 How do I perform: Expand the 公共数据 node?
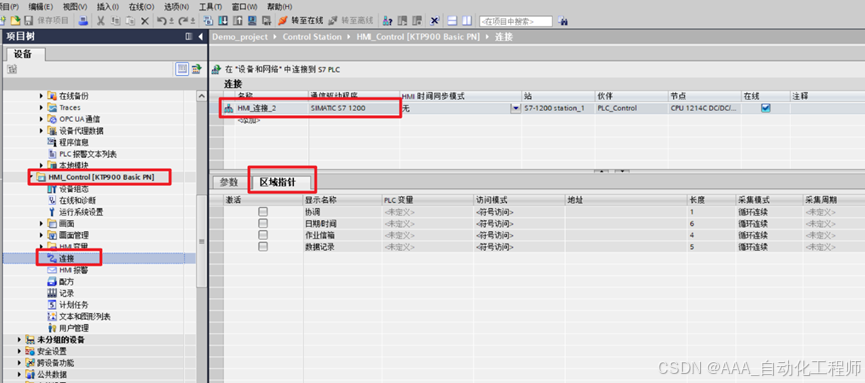(x=19, y=374)
